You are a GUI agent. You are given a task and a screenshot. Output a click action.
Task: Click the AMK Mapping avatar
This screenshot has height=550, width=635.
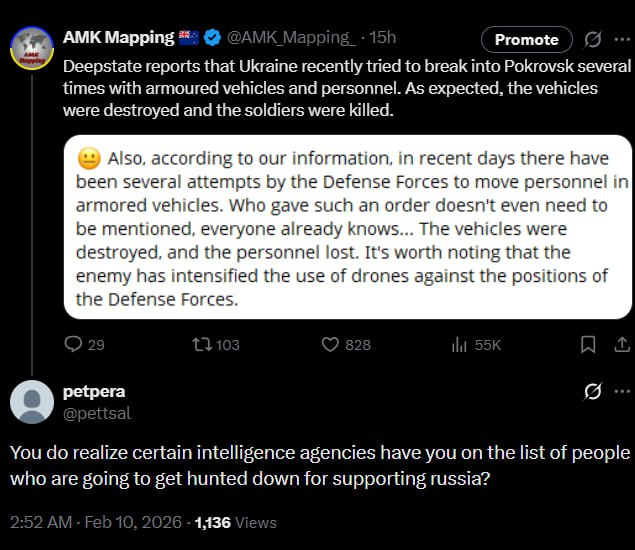click(30, 46)
